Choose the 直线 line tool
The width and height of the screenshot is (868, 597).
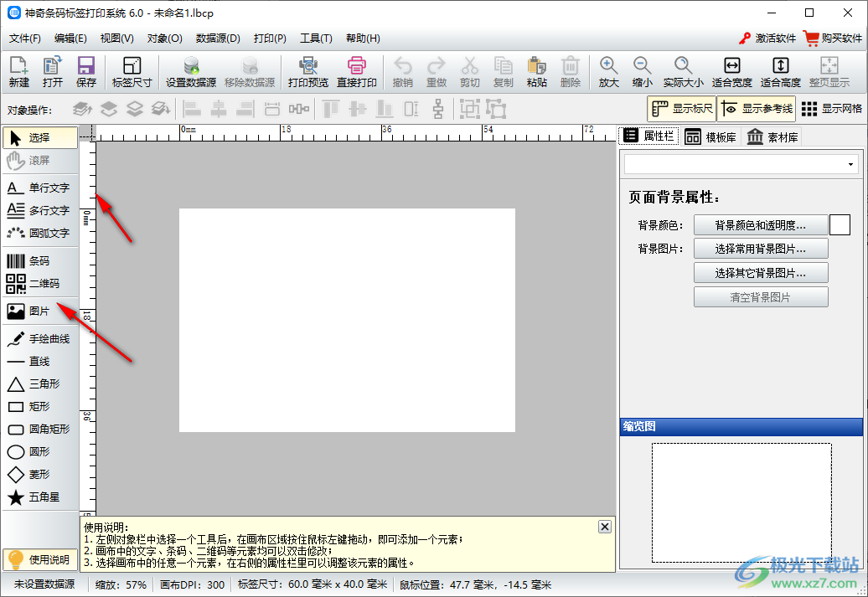[40, 362]
